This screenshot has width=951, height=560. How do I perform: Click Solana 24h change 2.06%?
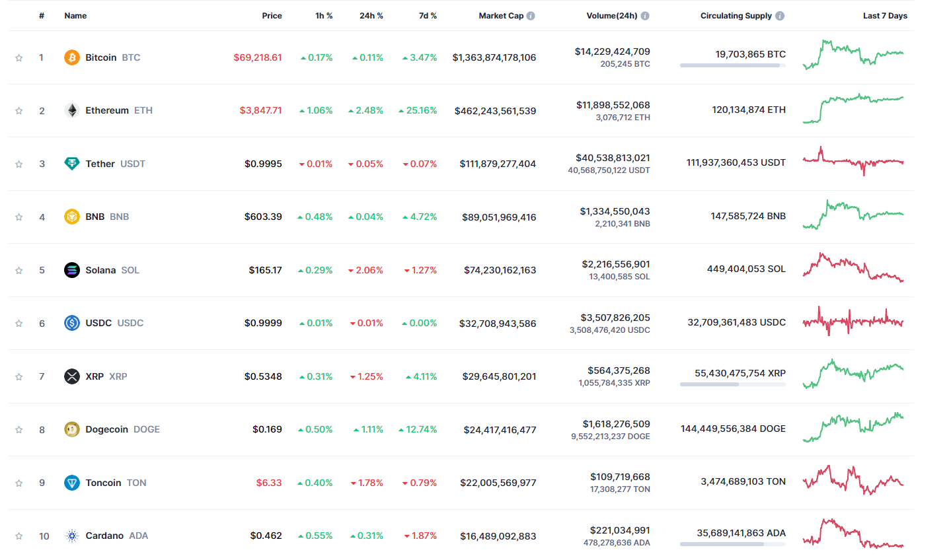pyautogui.click(x=365, y=270)
